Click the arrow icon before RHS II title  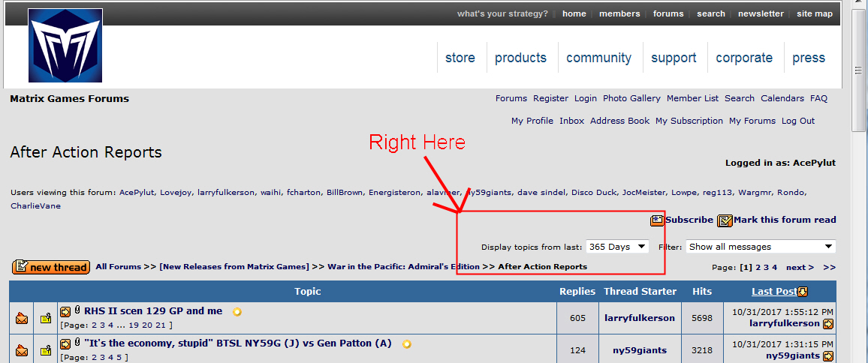[x=66, y=311]
